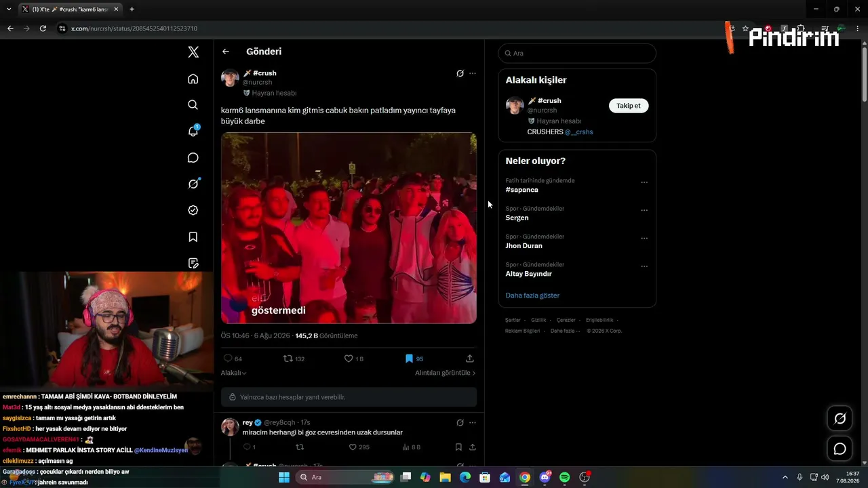Click Grok icon on rey's reply
Screen dimensions: 868x488
(460, 423)
